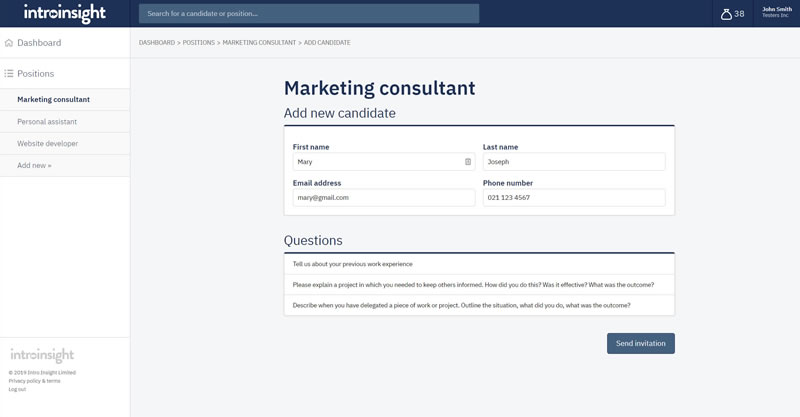Click the Positions list icon
Viewport: 800px width, 417px height.
click(x=9, y=73)
